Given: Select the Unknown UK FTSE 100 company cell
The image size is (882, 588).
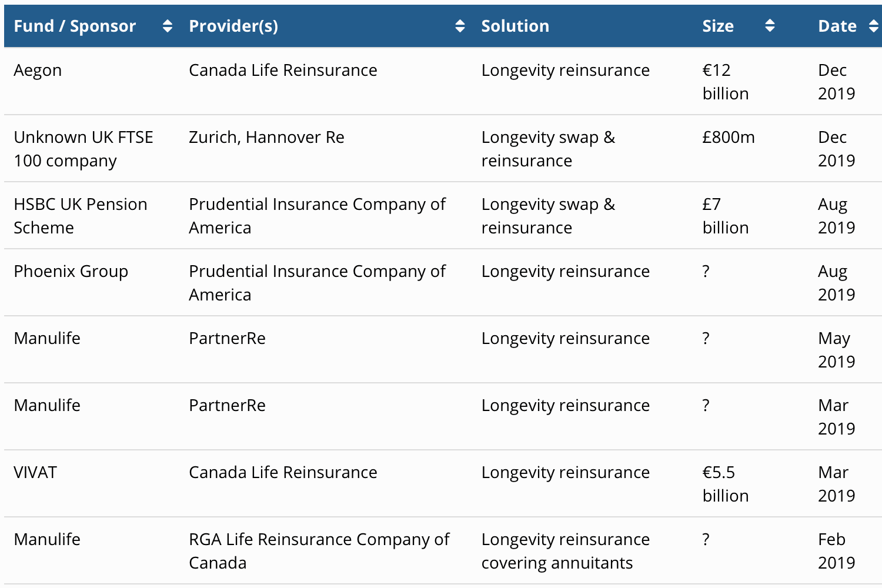Looking at the screenshot, I should [x=83, y=149].
